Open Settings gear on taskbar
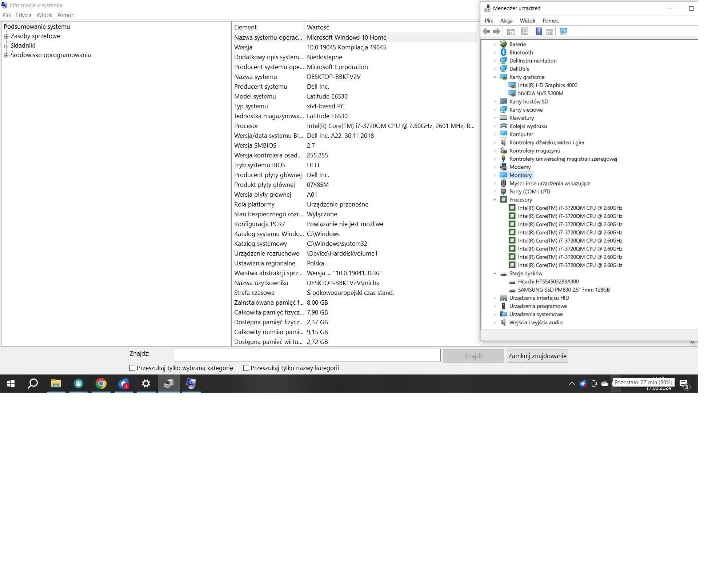This screenshot has height=573, width=728. 146,384
